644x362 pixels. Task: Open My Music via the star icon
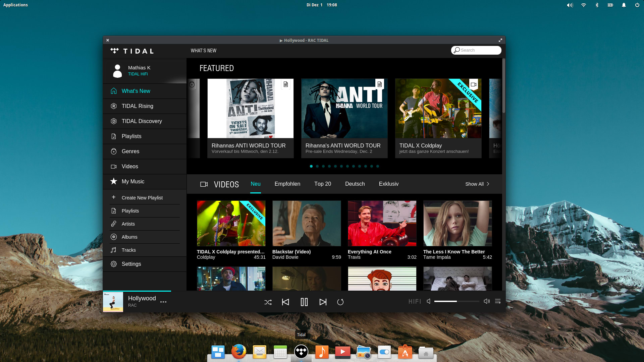pyautogui.click(x=114, y=181)
